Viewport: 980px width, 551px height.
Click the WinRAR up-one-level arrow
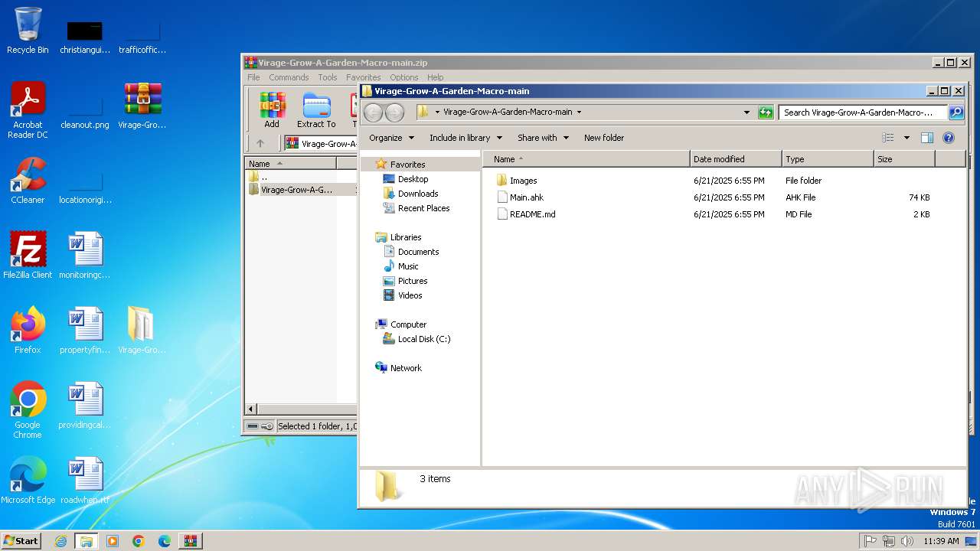pos(260,143)
